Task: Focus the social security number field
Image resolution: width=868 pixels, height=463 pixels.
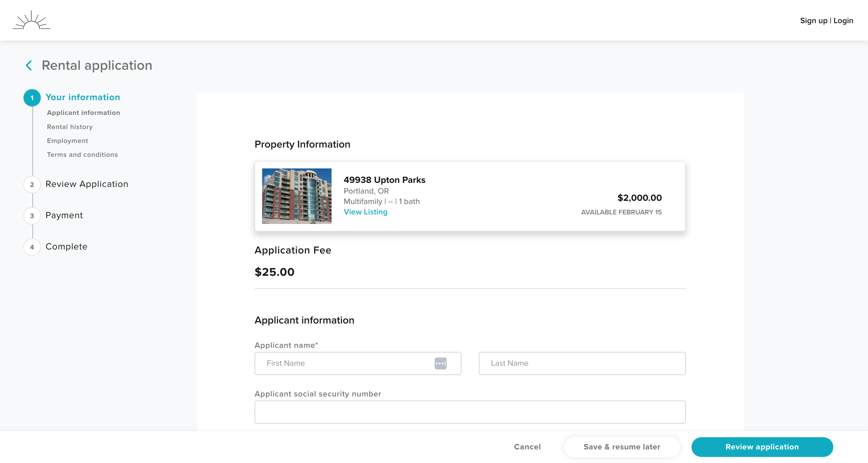Action: [470, 412]
